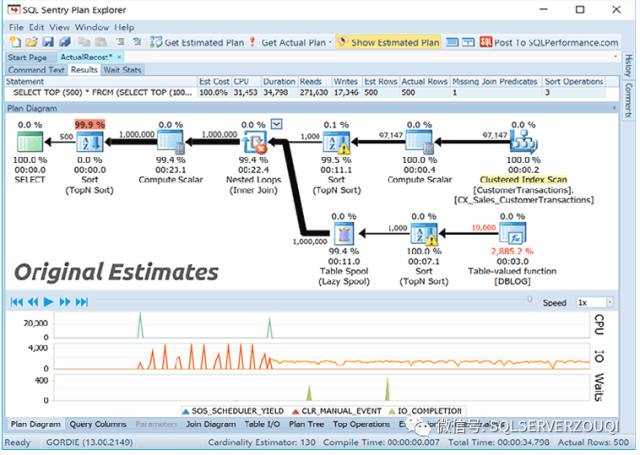Select the SELECT result node icon
The image size is (640, 455).
point(30,142)
